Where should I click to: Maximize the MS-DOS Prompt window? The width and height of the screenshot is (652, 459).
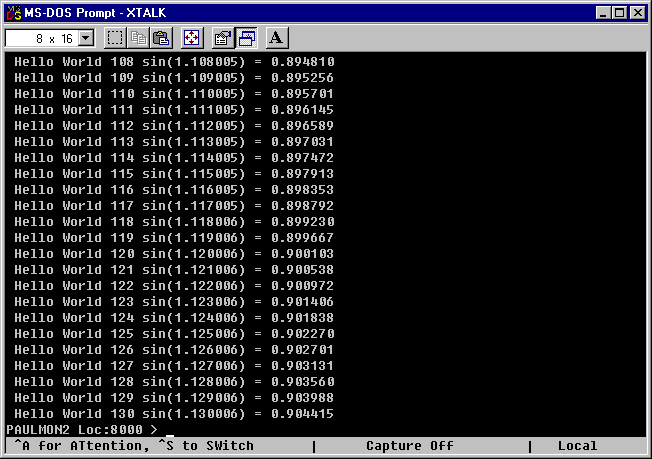620,12
